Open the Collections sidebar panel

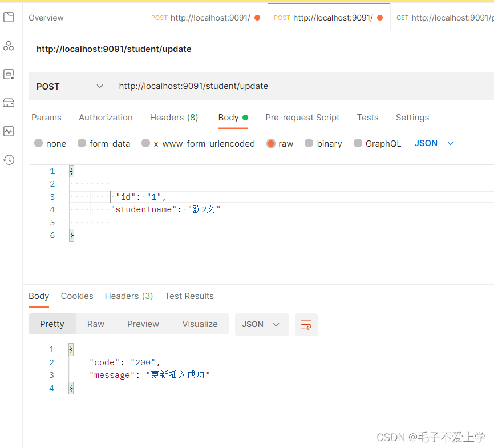point(9,18)
